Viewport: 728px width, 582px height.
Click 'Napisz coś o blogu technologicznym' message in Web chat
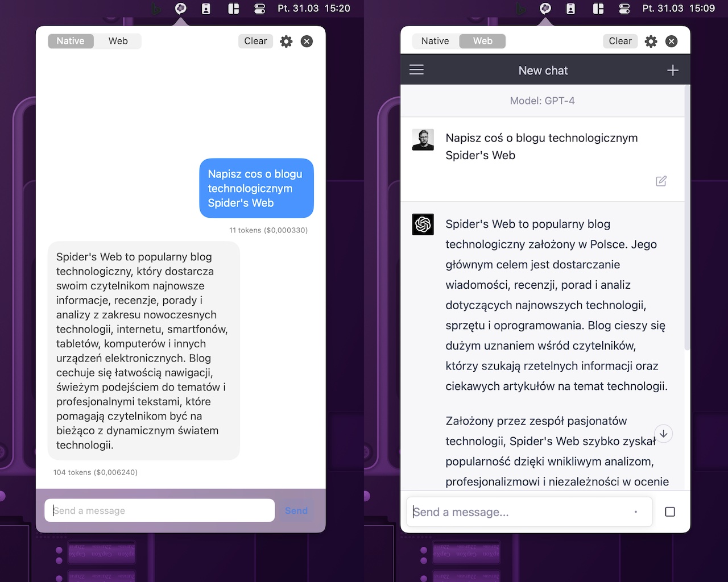pos(541,146)
